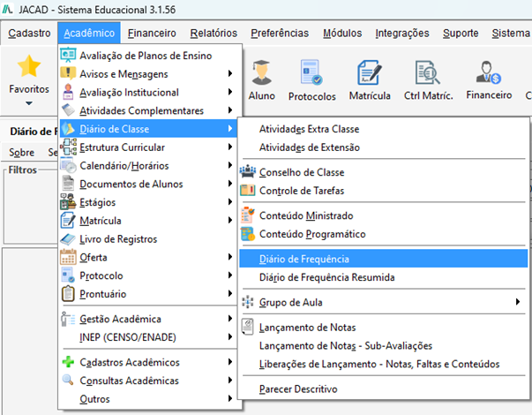This screenshot has width=532, height=415.
Task: Choose Liberações de Lançamento - Notas, Faltas e Conteúdos
Action: coord(384,364)
